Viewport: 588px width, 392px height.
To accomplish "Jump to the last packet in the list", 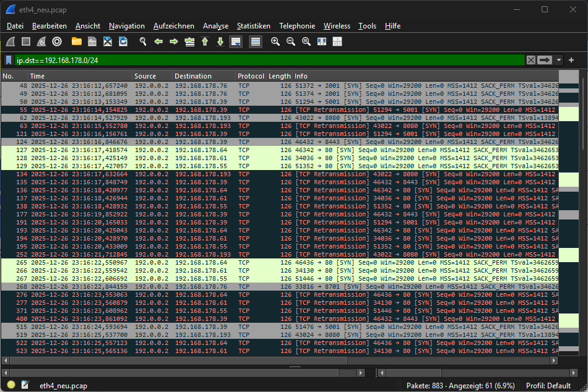I will (x=220, y=41).
